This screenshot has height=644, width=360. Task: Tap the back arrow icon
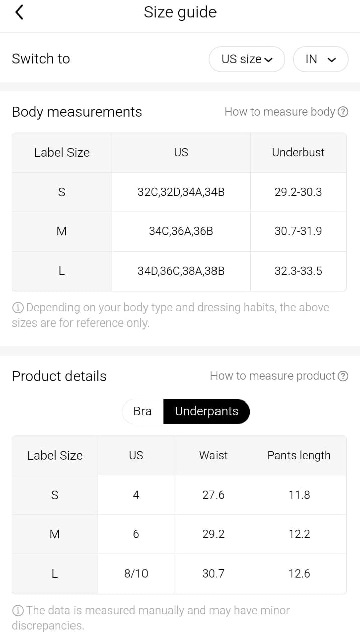[x=19, y=12]
